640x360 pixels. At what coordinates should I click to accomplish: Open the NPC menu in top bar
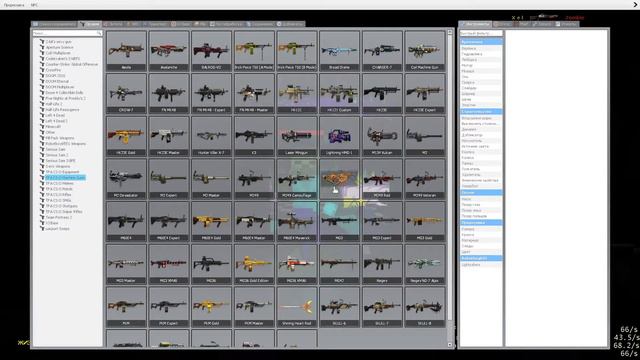point(34,5)
